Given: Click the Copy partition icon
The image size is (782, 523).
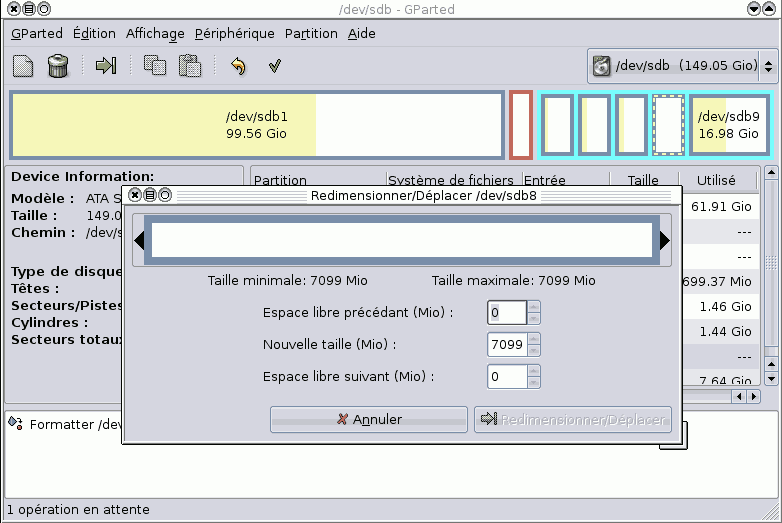Looking at the screenshot, I should pyautogui.click(x=154, y=66).
